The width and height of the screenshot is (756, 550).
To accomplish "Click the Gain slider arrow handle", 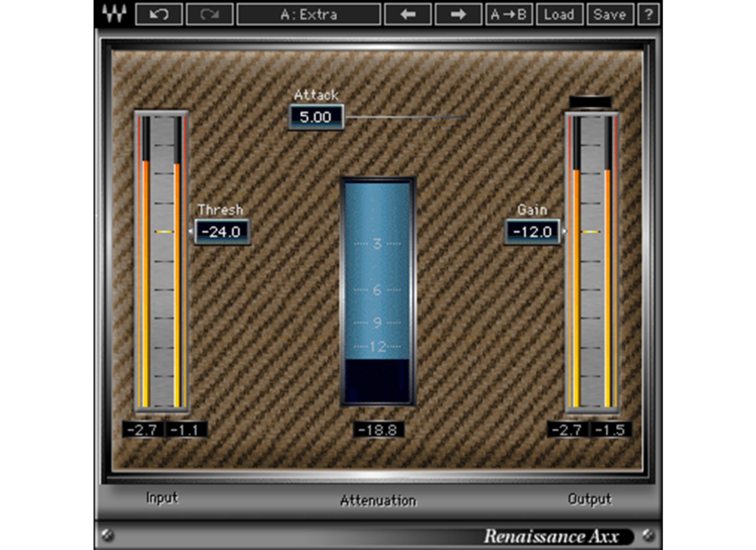I will (564, 231).
